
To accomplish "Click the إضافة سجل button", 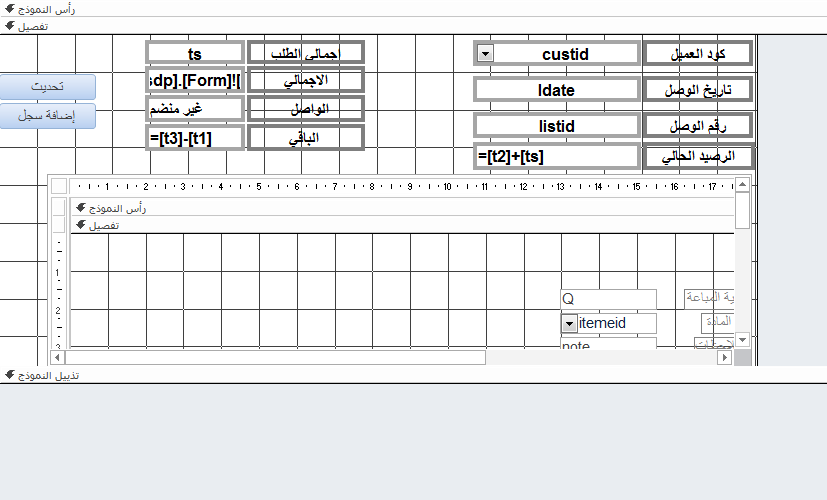I will click(47, 116).
